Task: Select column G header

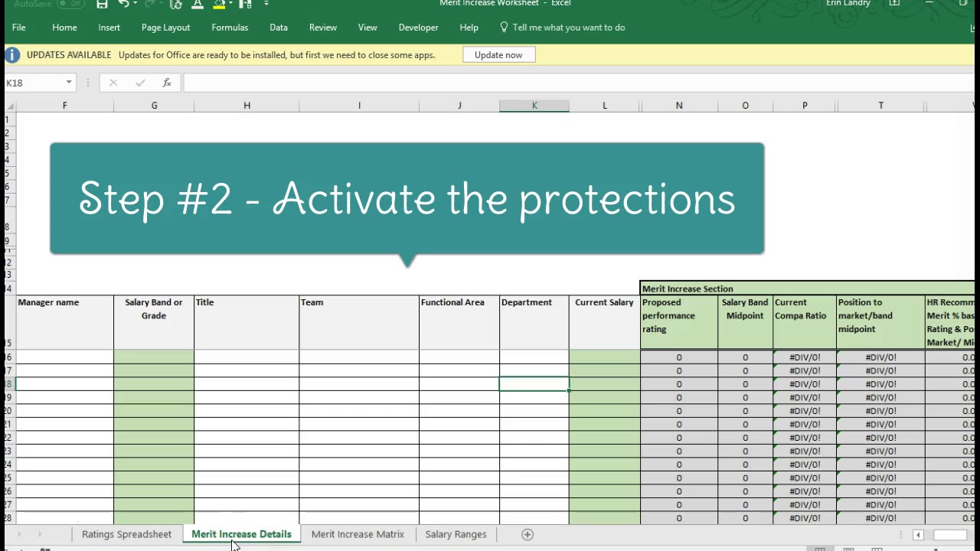Action: tap(154, 106)
